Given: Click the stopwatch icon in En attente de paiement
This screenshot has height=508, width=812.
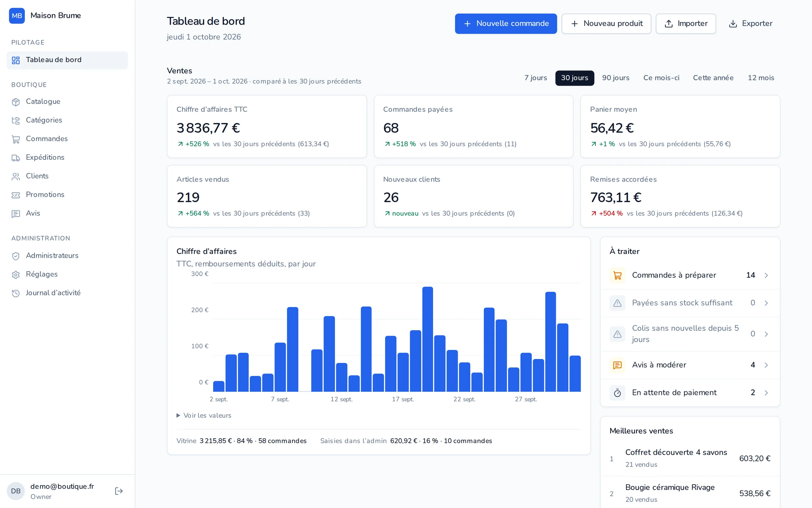Looking at the screenshot, I should click(x=617, y=393).
